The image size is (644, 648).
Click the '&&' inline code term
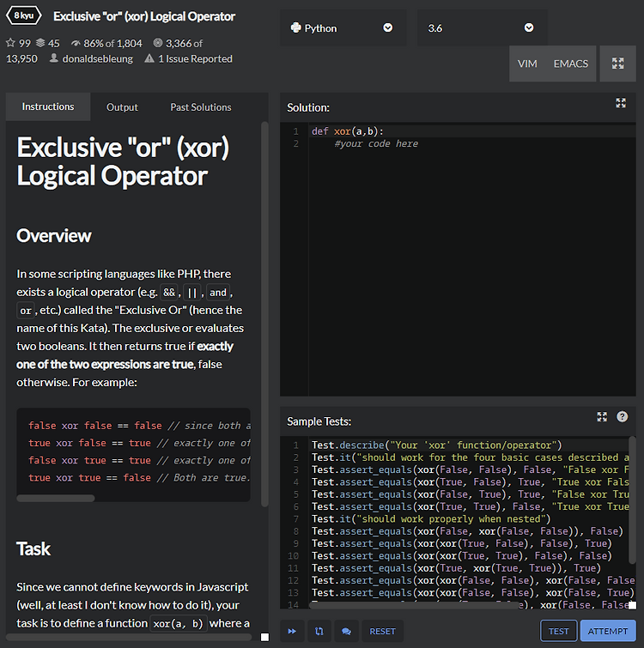169,293
